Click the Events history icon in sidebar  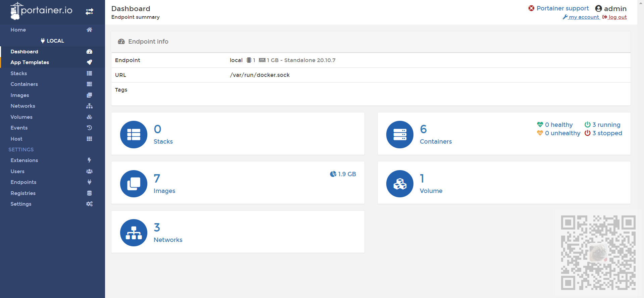pyautogui.click(x=89, y=128)
